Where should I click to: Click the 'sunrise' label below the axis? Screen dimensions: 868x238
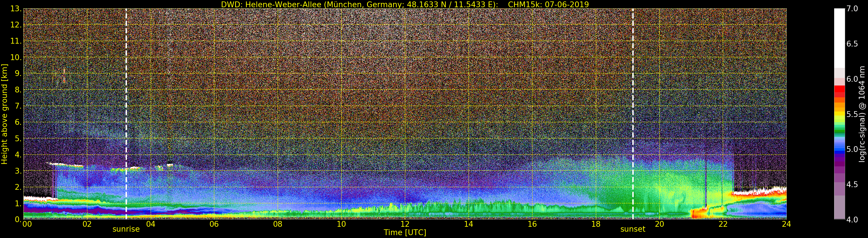(126, 229)
